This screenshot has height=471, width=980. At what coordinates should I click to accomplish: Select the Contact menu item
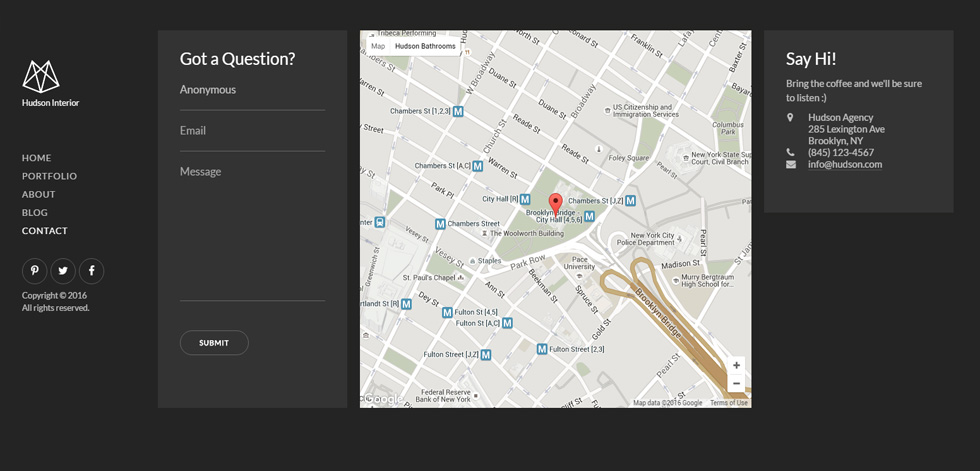(45, 231)
